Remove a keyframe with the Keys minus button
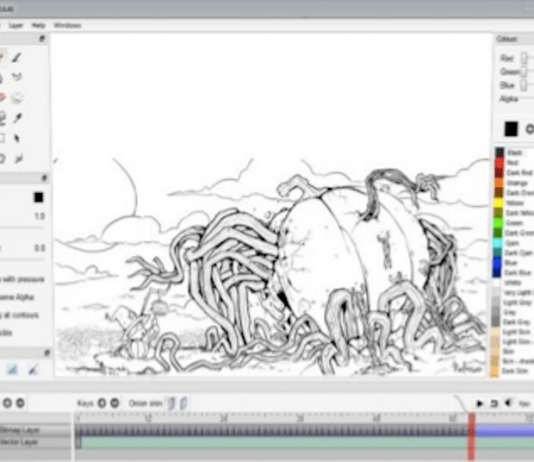 115,403
